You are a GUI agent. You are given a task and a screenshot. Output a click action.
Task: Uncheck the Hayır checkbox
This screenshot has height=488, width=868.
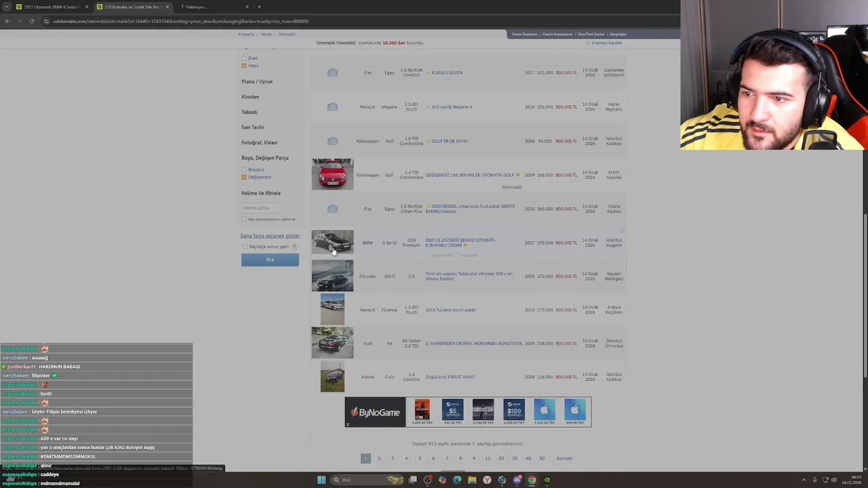coord(244,66)
